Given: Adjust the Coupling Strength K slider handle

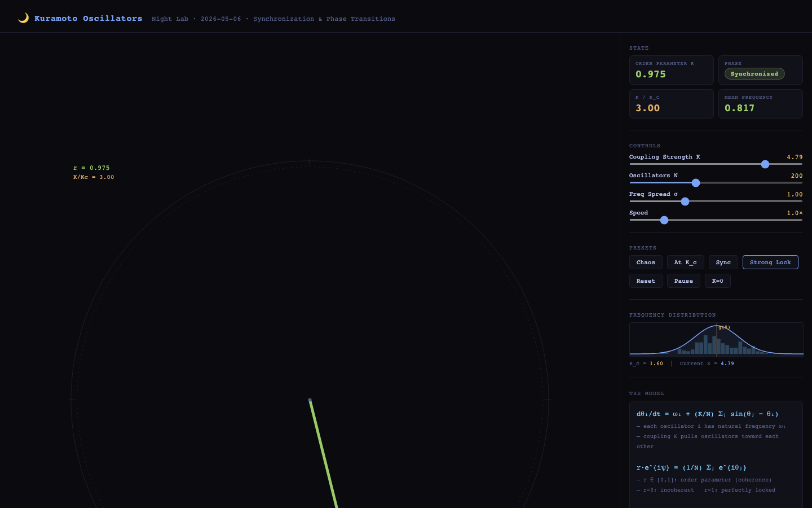Looking at the screenshot, I should pos(765,164).
